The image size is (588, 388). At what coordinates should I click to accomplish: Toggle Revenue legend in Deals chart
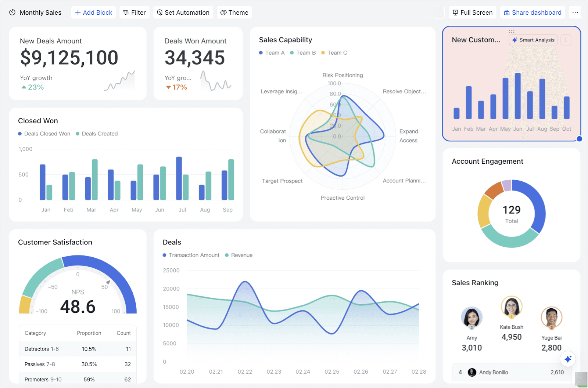click(x=239, y=255)
